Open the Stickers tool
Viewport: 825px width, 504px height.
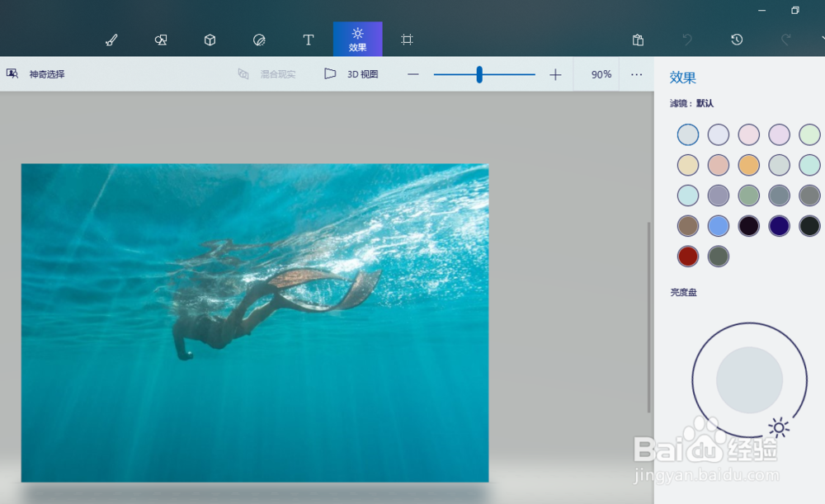(x=259, y=40)
